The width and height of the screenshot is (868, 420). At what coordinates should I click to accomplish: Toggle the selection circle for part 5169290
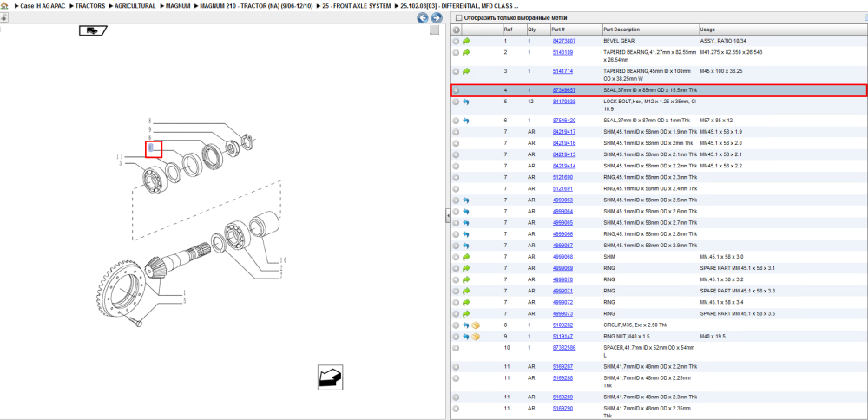click(457, 409)
